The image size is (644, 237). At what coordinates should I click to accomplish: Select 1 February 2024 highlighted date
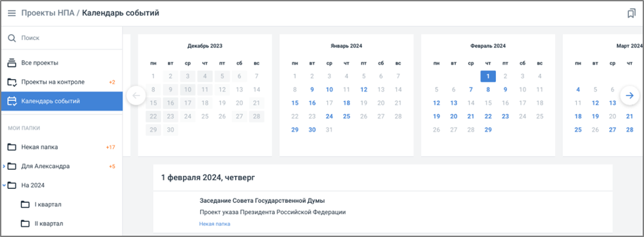point(488,76)
